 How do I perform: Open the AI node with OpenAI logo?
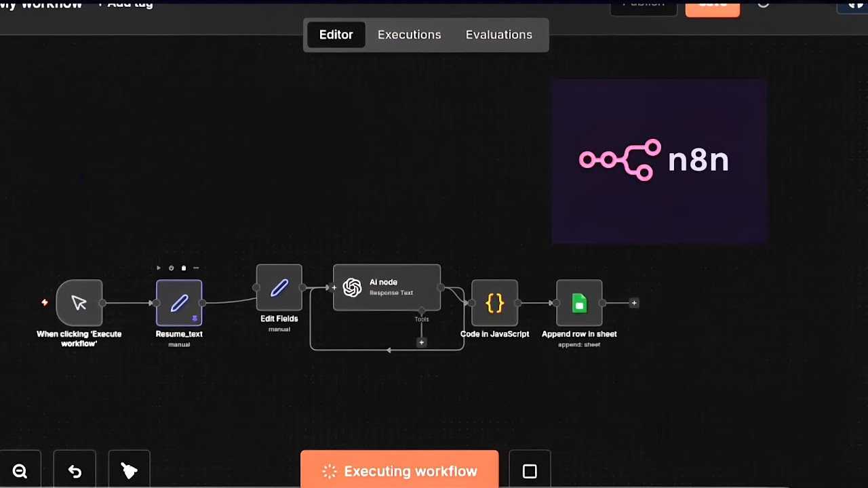[x=387, y=287]
